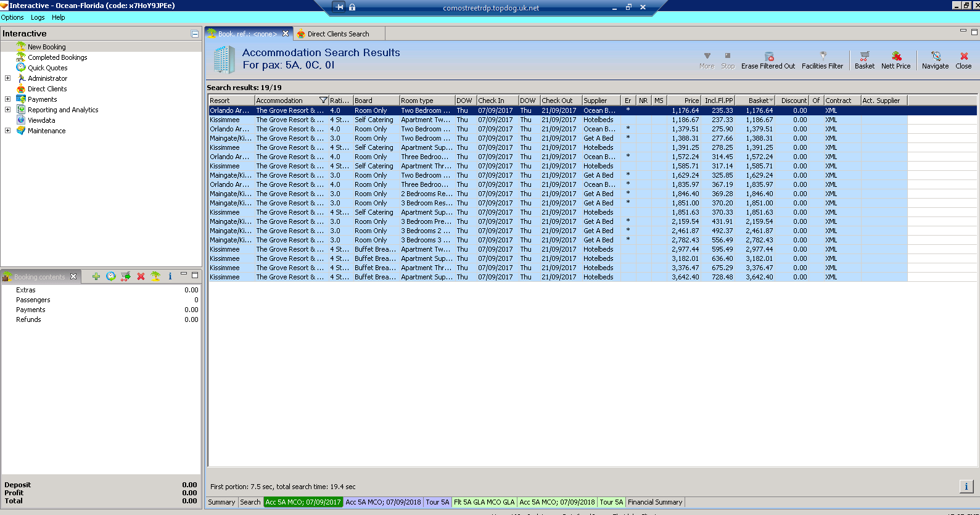Open Direct Clients in sidebar
The image size is (980, 515).
pyautogui.click(x=47, y=89)
